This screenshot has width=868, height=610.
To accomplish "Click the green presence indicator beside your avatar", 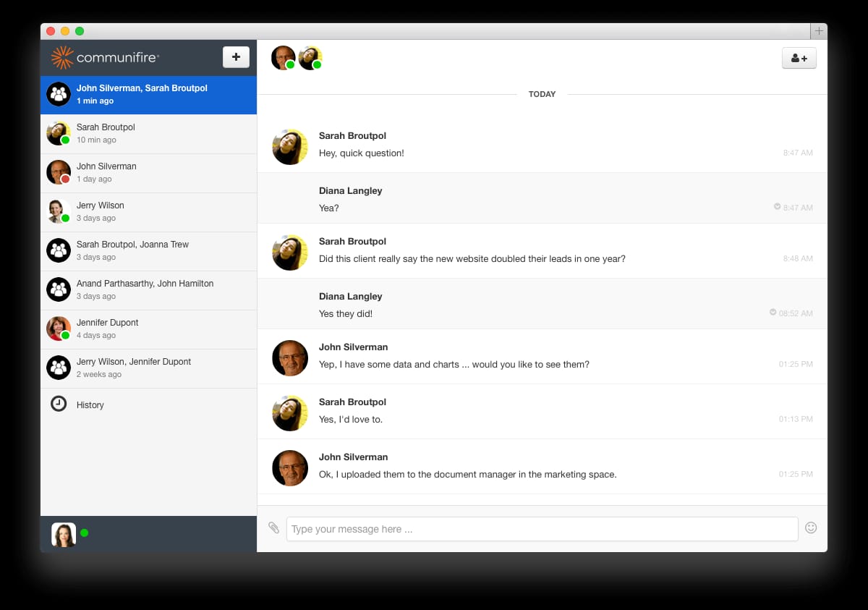I will 85,533.
